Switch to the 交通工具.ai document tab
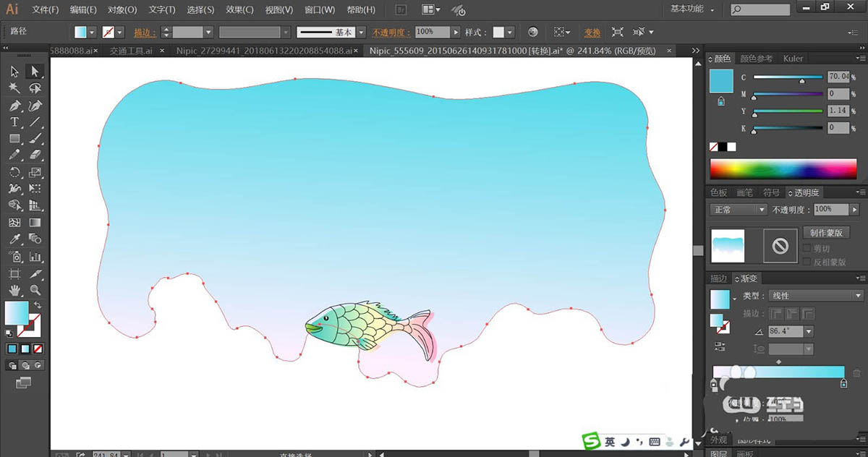The height and width of the screenshot is (457, 868). [x=131, y=51]
